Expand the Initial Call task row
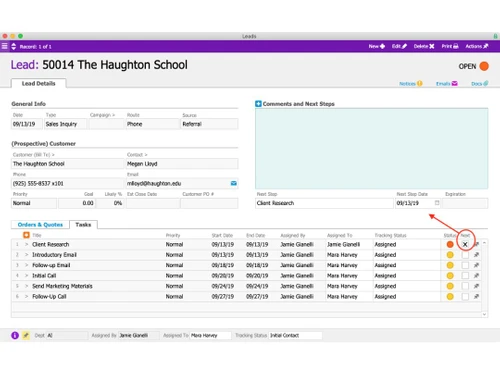This screenshot has height=375, width=500. [26, 276]
